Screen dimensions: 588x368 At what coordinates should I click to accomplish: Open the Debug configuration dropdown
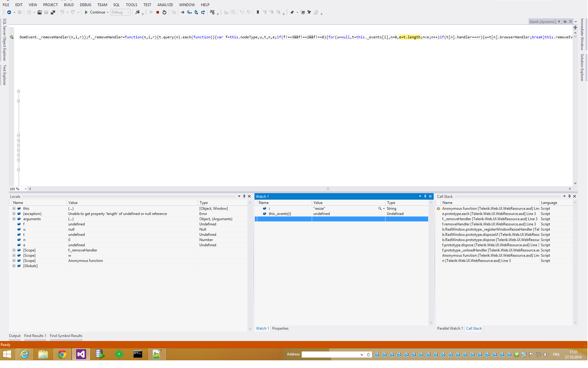click(128, 12)
